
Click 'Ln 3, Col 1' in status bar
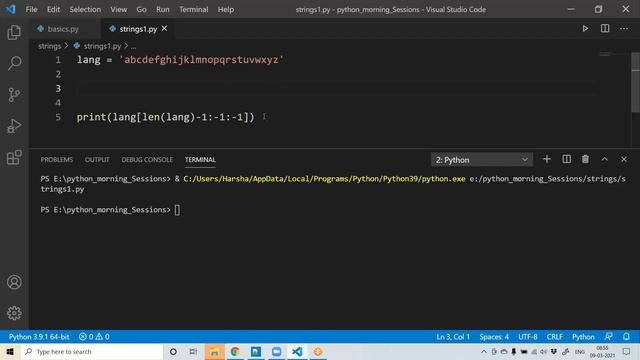(x=453, y=337)
